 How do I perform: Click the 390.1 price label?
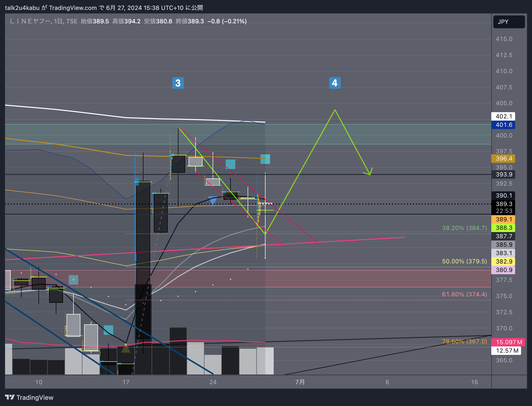[x=503, y=196]
